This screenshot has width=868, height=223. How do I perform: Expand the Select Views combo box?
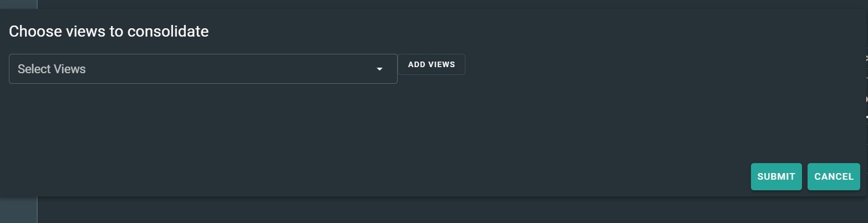203,69
